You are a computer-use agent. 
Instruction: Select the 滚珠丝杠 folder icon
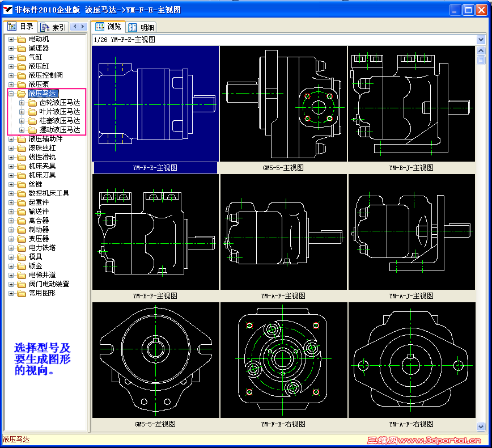(22, 148)
